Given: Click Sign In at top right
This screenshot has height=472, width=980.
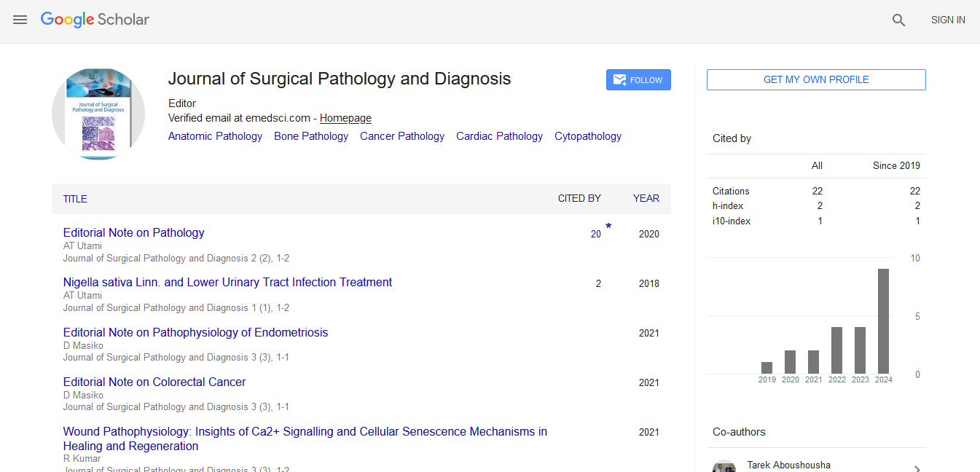Looking at the screenshot, I should tap(947, 20).
